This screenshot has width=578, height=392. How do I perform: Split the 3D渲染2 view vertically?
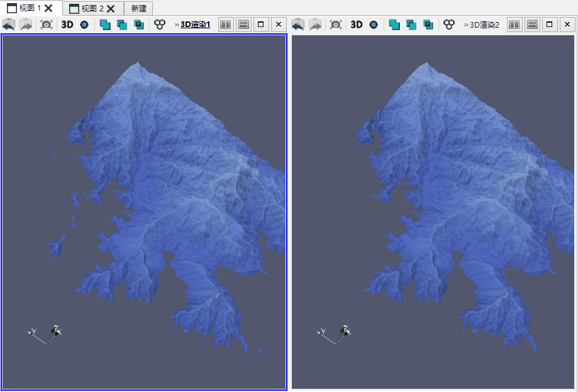click(532, 25)
